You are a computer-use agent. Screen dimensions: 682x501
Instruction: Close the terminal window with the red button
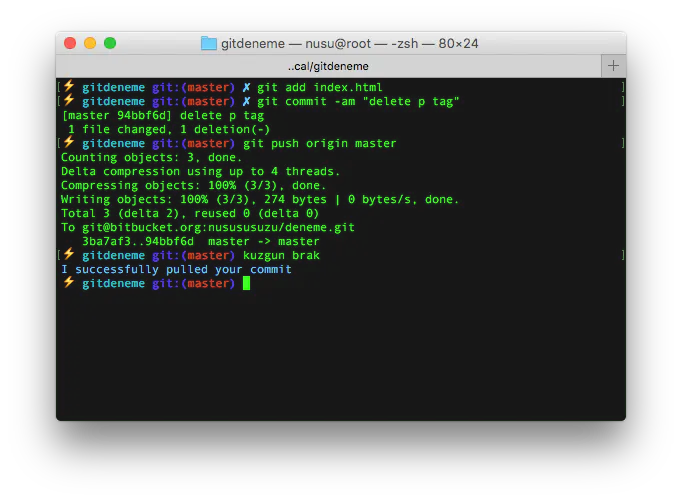pyautogui.click(x=70, y=43)
